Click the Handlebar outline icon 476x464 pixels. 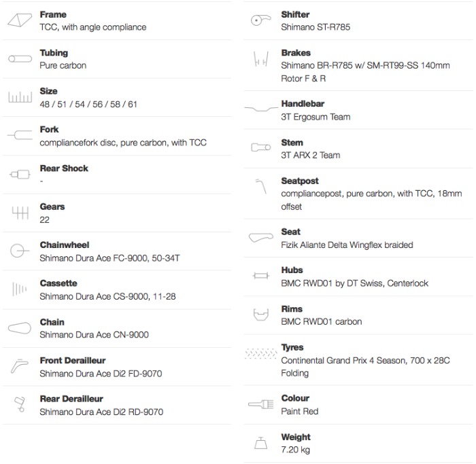(x=261, y=108)
